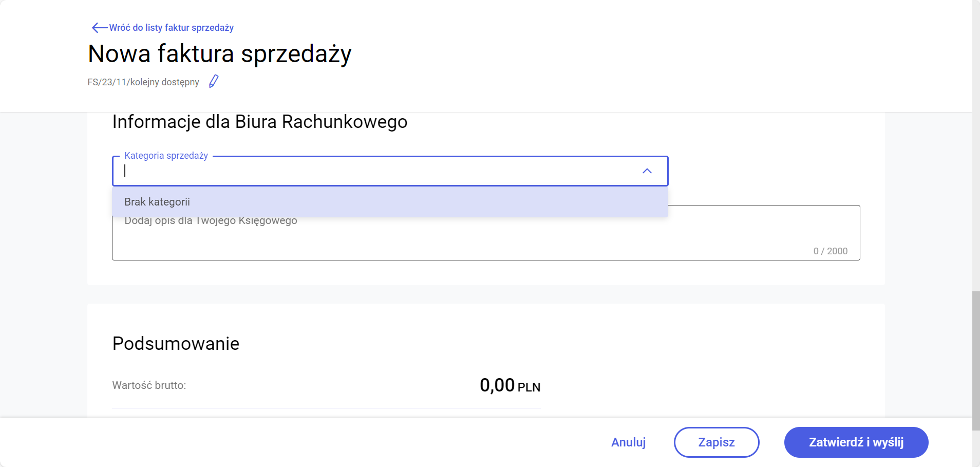Click pencil icon to edit invoice number
The width and height of the screenshot is (980, 467).
[x=214, y=81]
